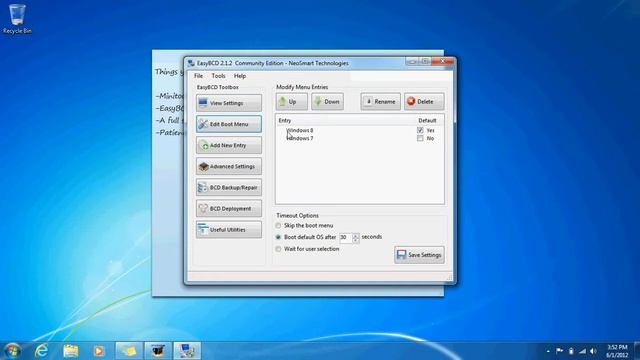Launch Internet Explorer from taskbar
Screen dimensions: 640x360
[x=41, y=351]
